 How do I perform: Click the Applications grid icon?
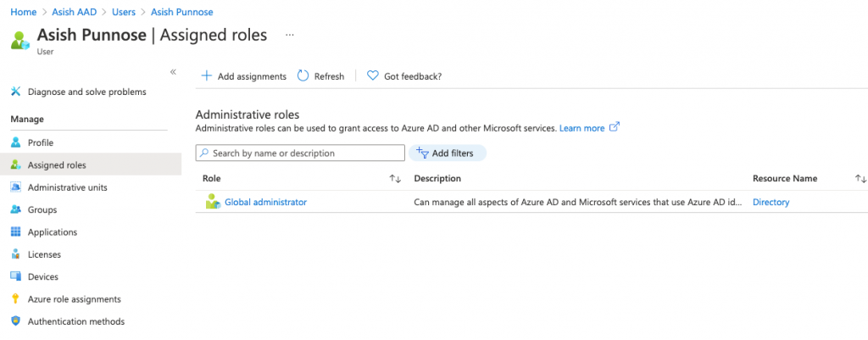click(x=15, y=232)
